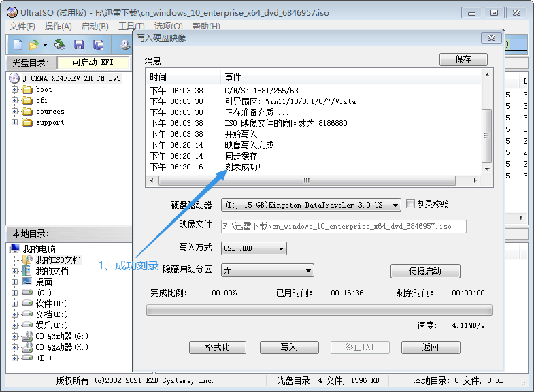Click the message list scroll-up arrow

[x=487, y=75]
